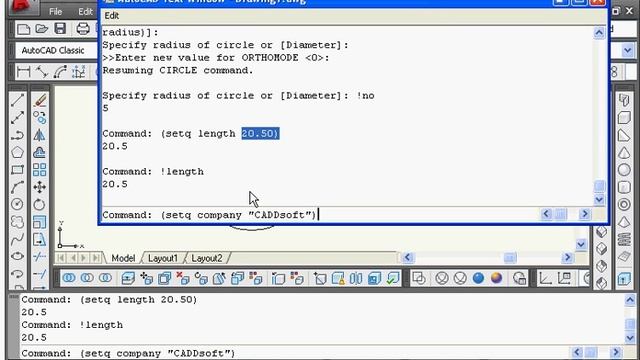Select the Offset modify tool
The width and height of the screenshot is (640, 360).
click(x=40, y=152)
